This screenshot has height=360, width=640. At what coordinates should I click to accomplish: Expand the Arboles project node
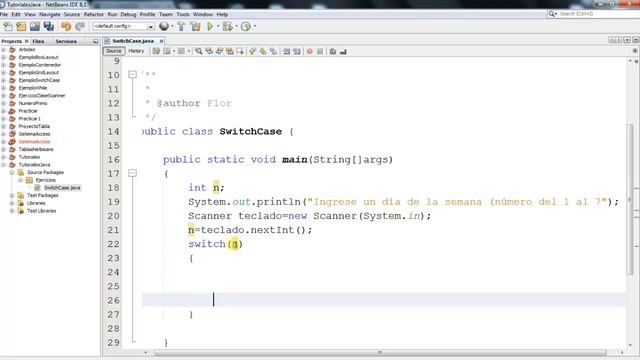coord(4,49)
